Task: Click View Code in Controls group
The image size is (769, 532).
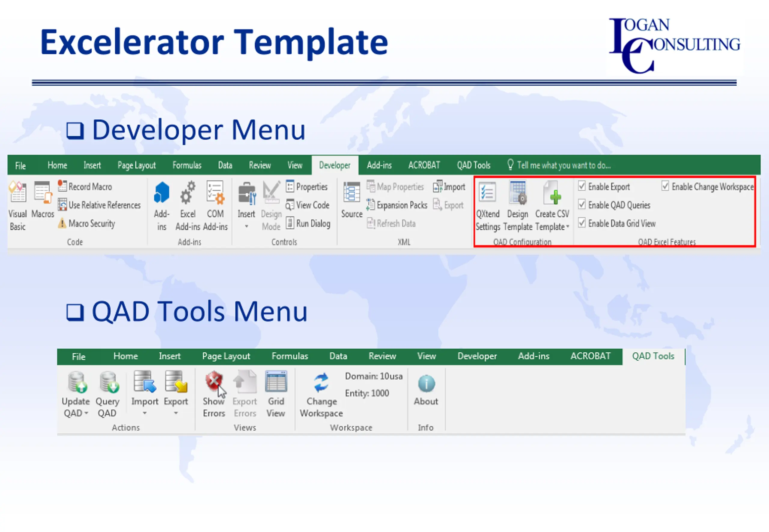Action: [x=308, y=205]
